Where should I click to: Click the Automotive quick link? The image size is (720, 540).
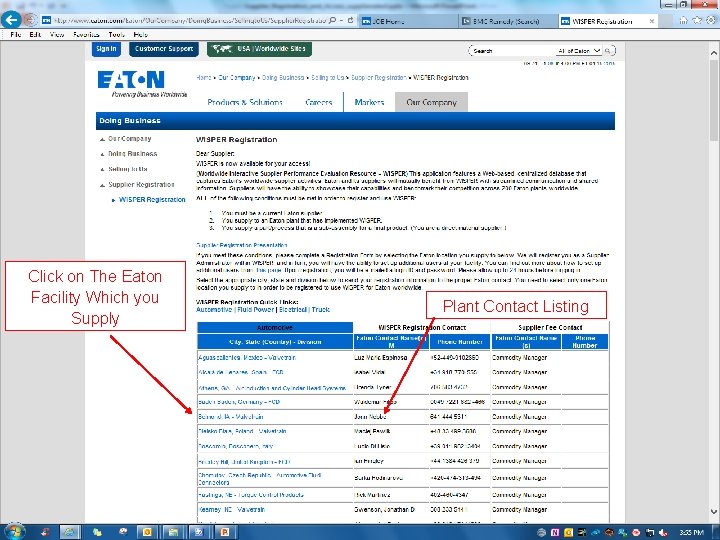(214, 309)
